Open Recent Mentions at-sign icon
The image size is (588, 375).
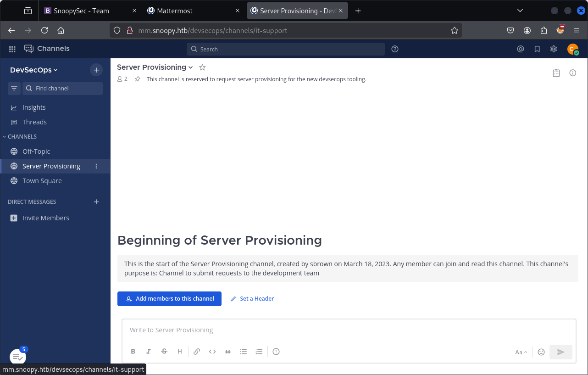coord(521,49)
